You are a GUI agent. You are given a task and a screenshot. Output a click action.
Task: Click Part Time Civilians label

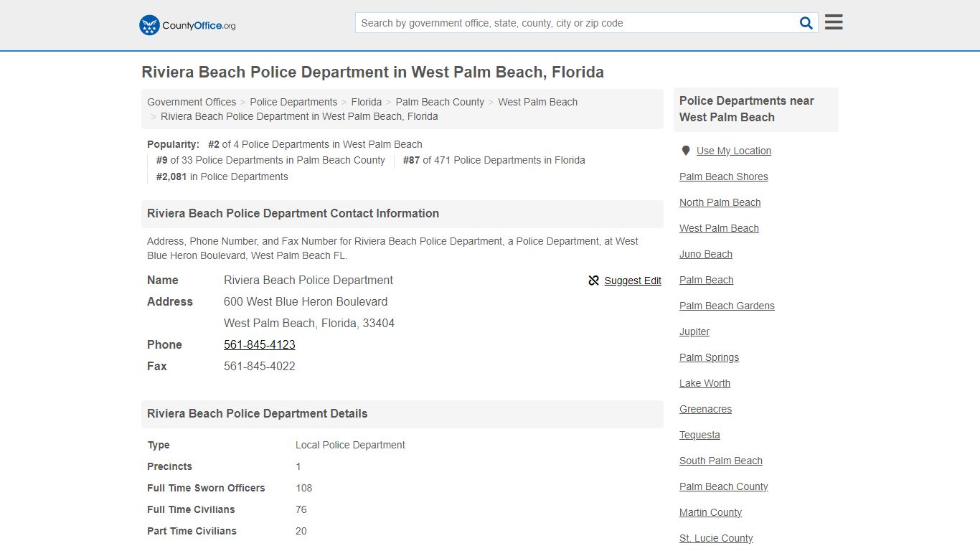click(x=192, y=531)
